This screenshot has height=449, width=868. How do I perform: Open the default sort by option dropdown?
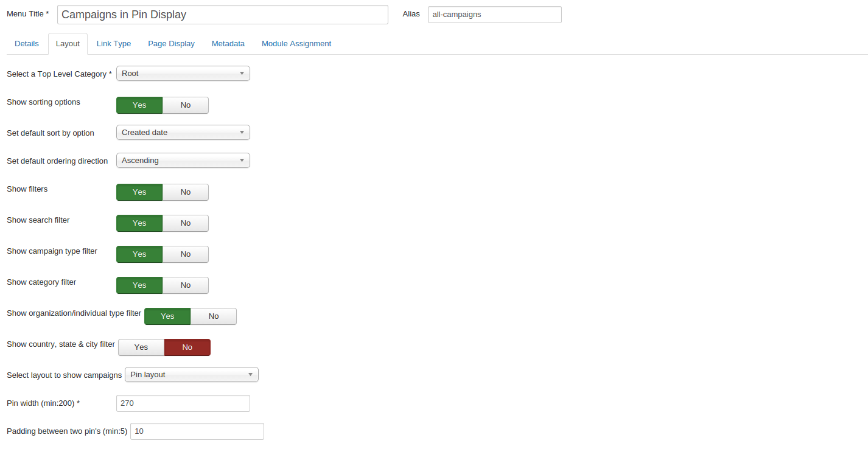tap(183, 133)
